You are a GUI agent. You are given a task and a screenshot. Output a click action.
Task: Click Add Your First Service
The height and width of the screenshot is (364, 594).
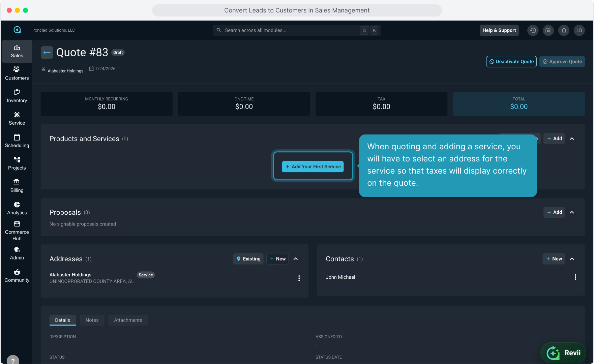(x=313, y=166)
